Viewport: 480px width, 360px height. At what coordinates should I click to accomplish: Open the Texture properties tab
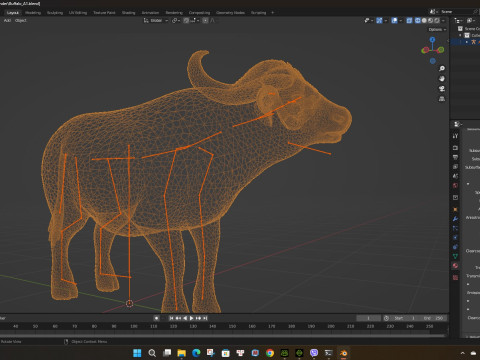pyautogui.click(x=455, y=277)
